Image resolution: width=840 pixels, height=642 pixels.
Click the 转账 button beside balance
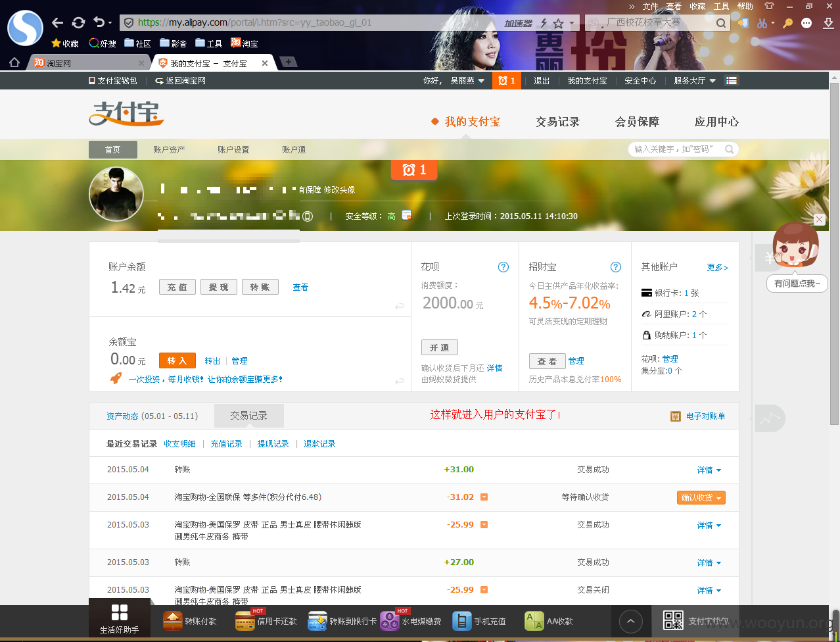tap(260, 287)
